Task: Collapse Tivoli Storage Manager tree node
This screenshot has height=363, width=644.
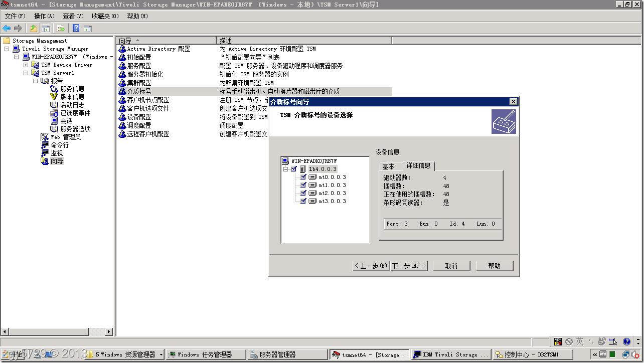Action: pos(7,49)
